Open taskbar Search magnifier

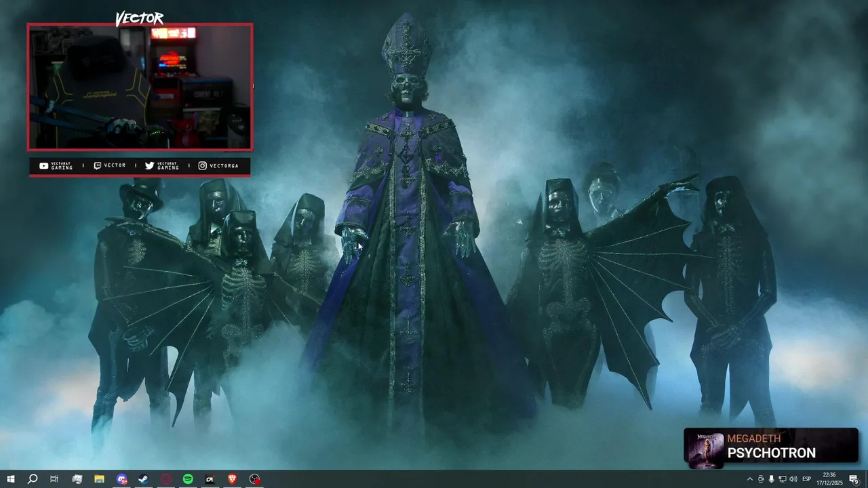pyautogui.click(x=32, y=479)
